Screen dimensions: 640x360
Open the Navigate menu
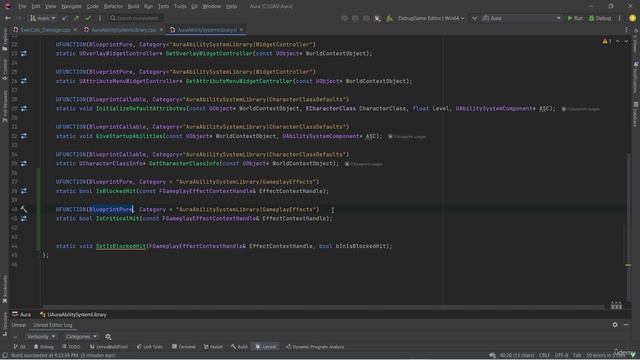pos(71,7)
